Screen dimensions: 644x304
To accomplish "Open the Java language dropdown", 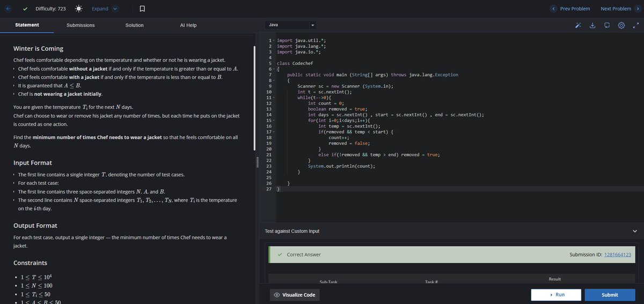I will pyautogui.click(x=290, y=25).
